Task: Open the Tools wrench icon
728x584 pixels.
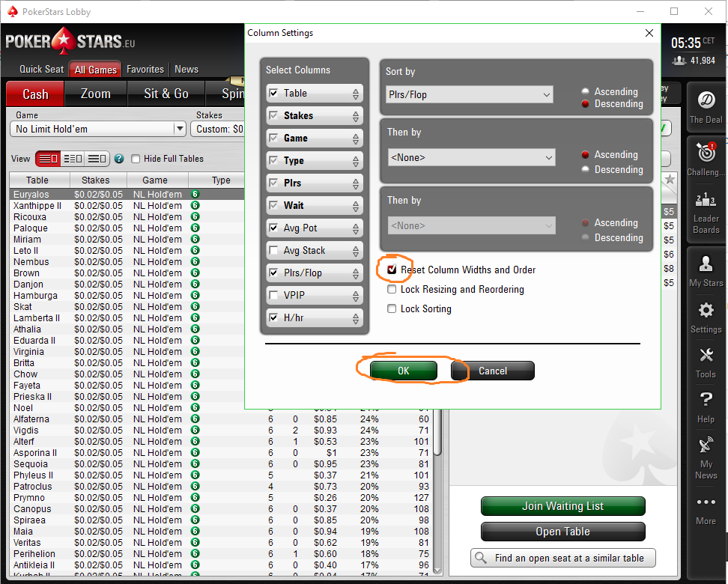Action: click(x=706, y=355)
